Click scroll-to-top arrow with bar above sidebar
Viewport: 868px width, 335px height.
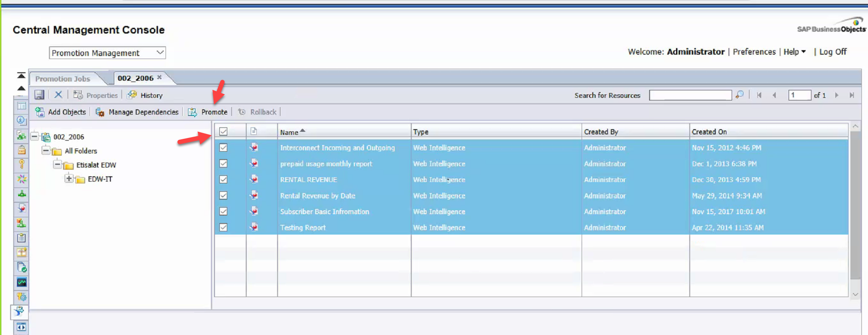pos(21,75)
